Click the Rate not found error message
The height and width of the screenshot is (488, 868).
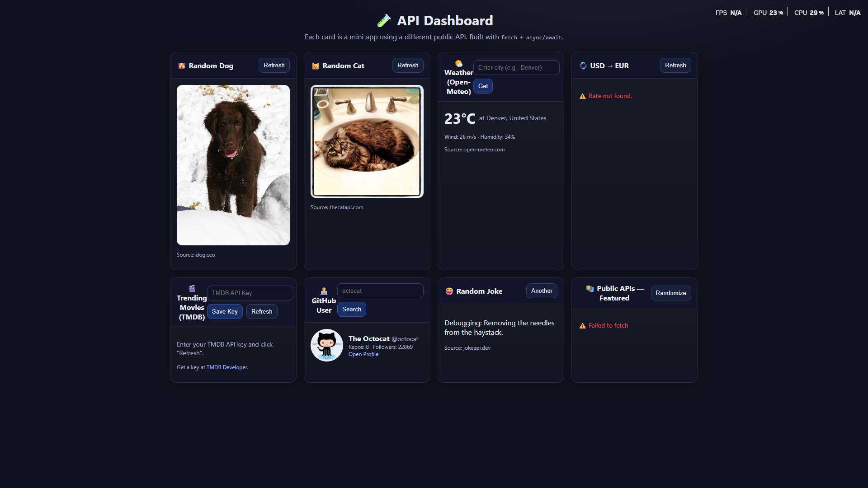click(x=610, y=96)
